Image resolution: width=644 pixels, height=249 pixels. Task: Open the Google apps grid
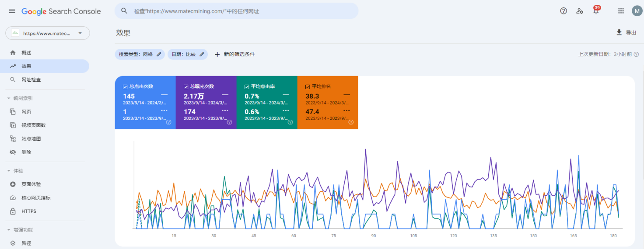[x=621, y=11]
